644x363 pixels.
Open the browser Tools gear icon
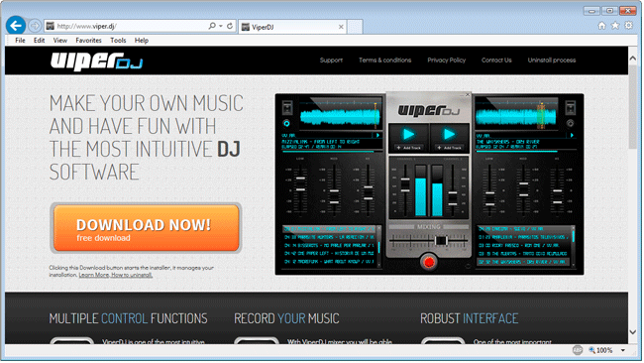[629, 26]
